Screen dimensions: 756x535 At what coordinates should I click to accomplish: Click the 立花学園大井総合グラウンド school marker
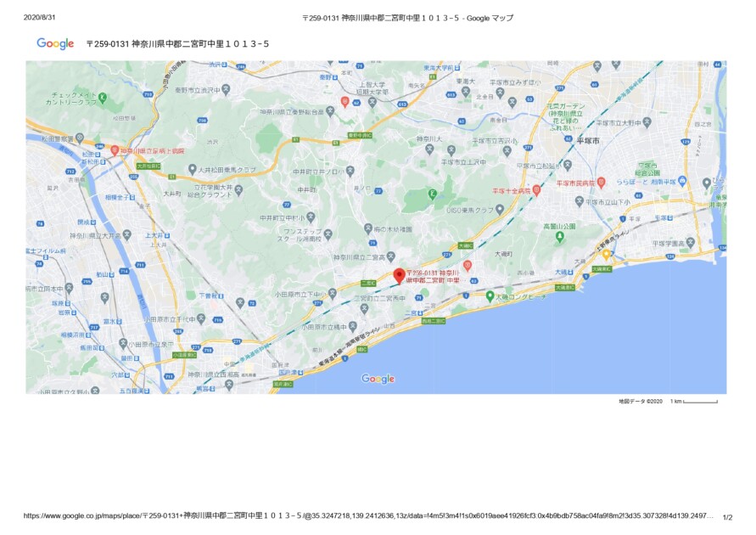pyautogui.click(x=238, y=190)
